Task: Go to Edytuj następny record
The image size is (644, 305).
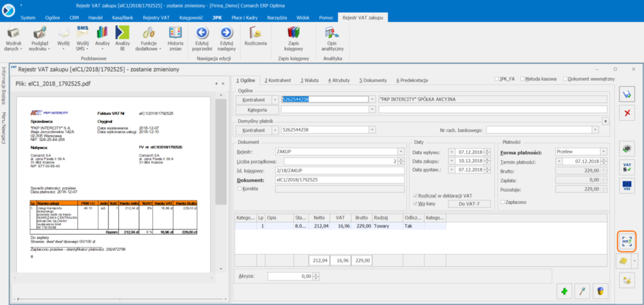Action: tap(226, 33)
